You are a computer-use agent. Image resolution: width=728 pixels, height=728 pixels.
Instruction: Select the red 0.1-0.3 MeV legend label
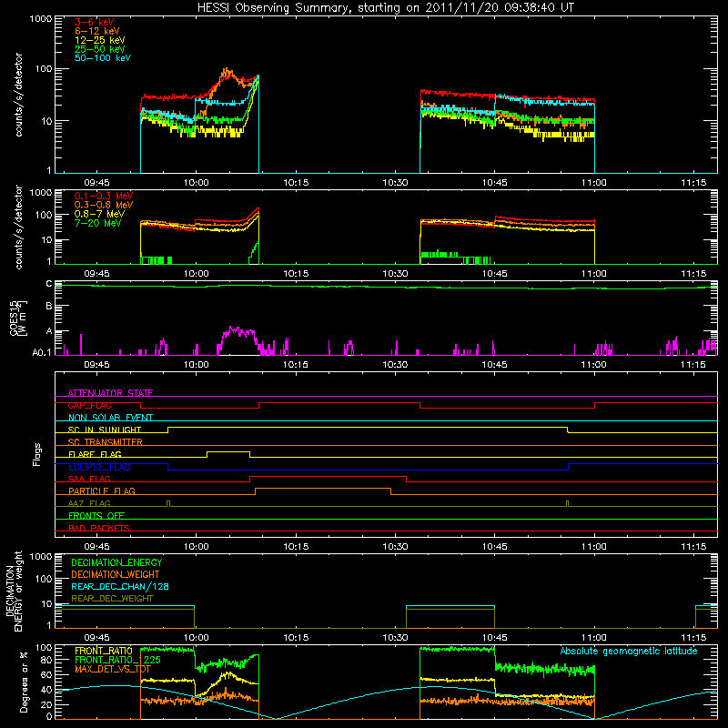pos(104,196)
